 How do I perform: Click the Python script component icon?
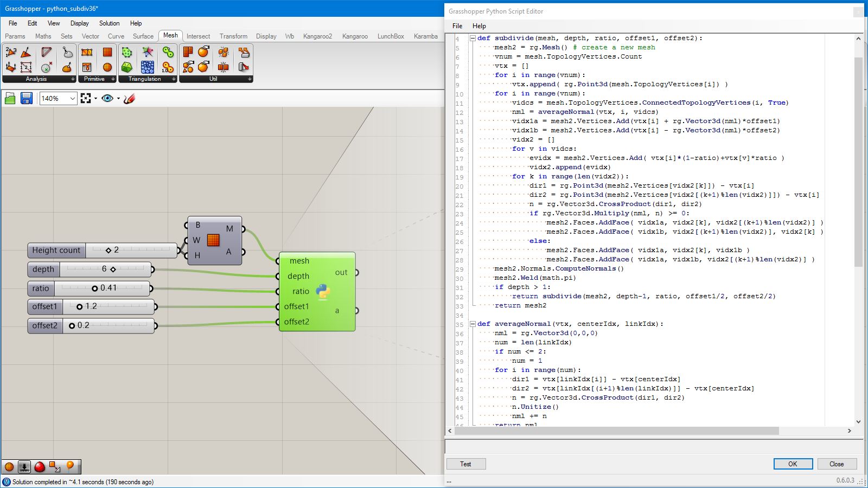click(323, 291)
